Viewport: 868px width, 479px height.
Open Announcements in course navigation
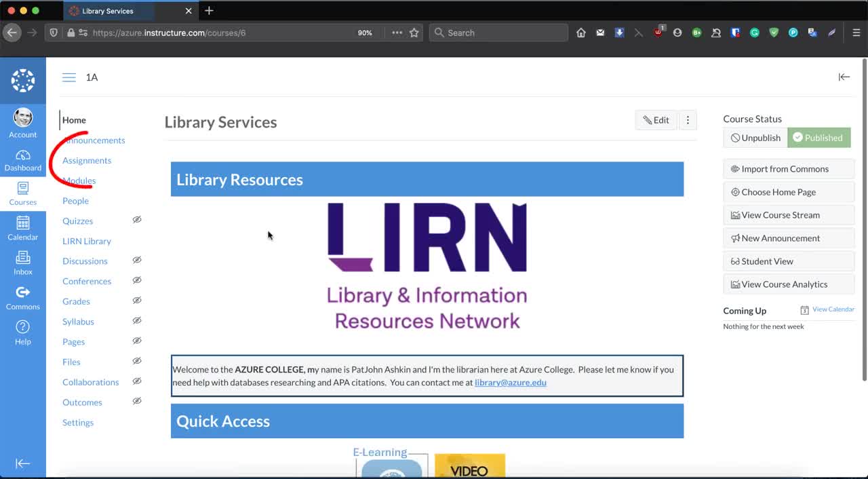click(94, 140)
